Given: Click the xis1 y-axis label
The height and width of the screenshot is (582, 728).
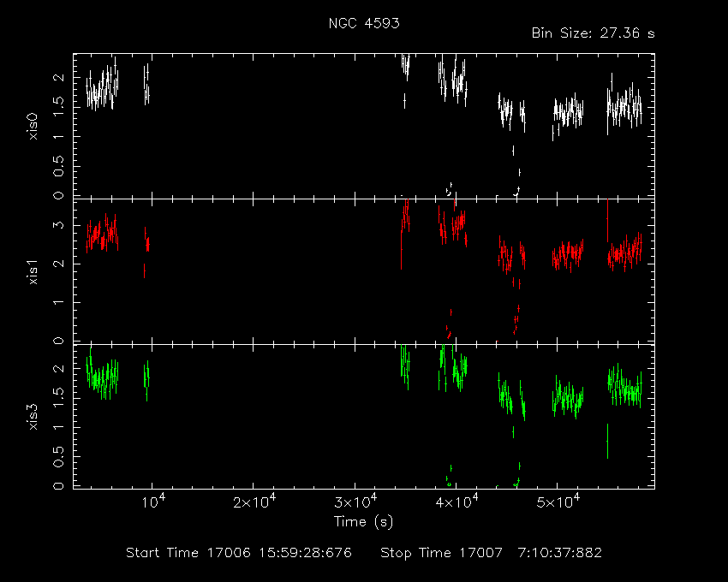Looking at the screenshot, I should pos(33,271).
